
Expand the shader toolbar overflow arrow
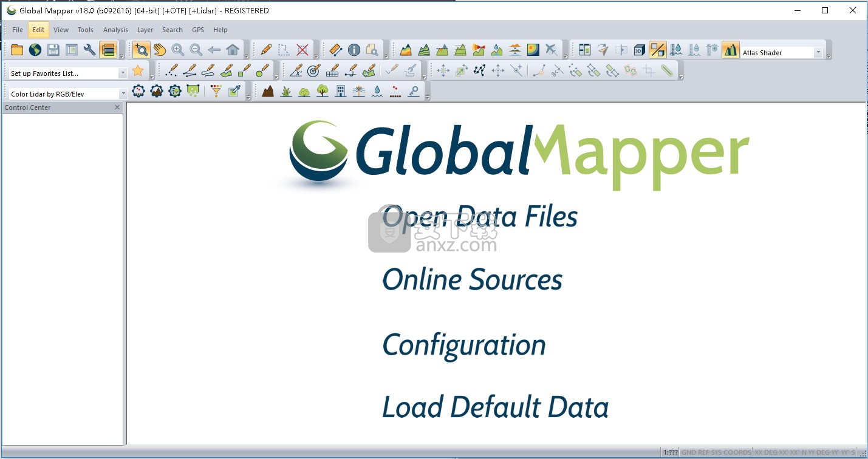pos(829,56)
